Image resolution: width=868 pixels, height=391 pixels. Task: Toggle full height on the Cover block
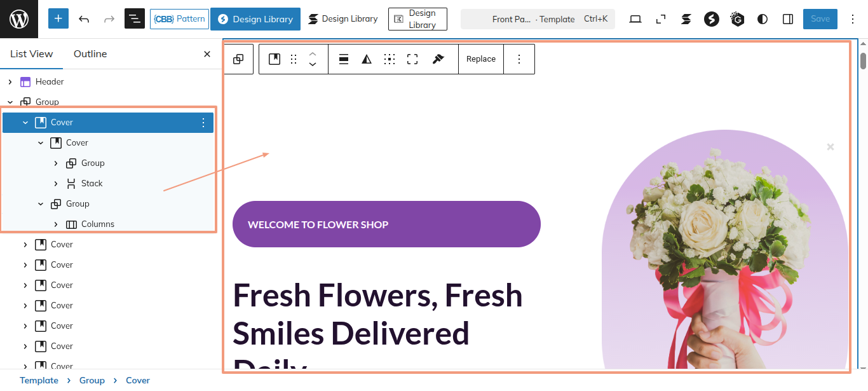(x=412, y=59)
